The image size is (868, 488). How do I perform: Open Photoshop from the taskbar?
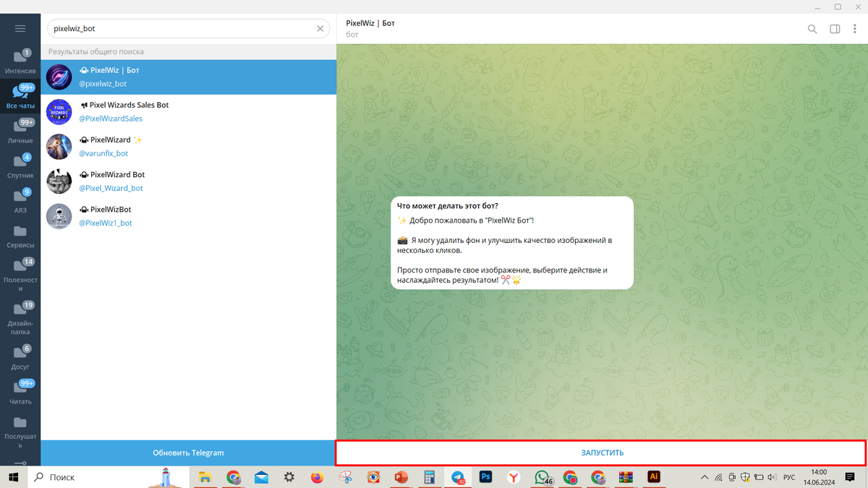click(486, 477)
